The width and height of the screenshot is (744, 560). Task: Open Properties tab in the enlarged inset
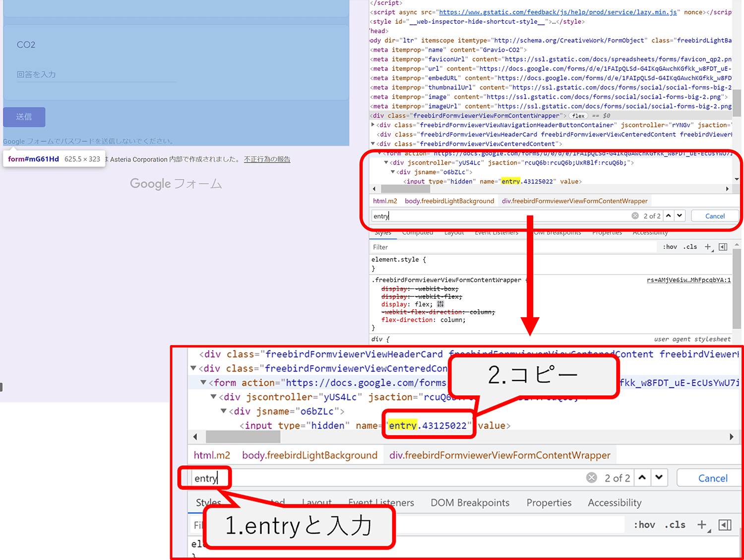(x=549, y=503)
